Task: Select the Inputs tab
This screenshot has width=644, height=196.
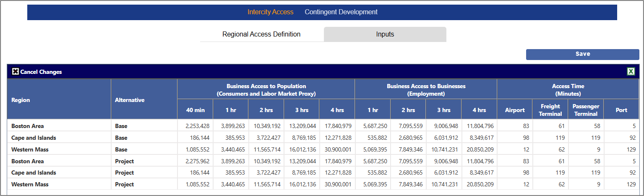Action: 385,34
